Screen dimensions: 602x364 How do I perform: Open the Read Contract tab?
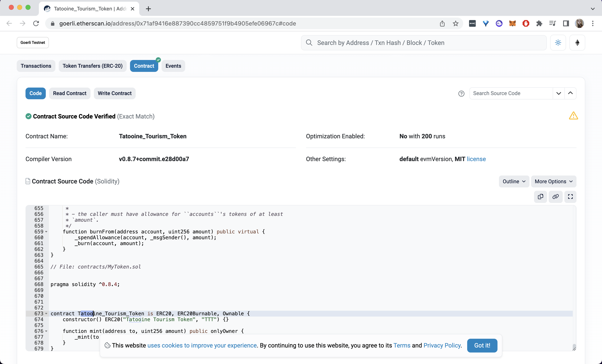coord(70,93)
